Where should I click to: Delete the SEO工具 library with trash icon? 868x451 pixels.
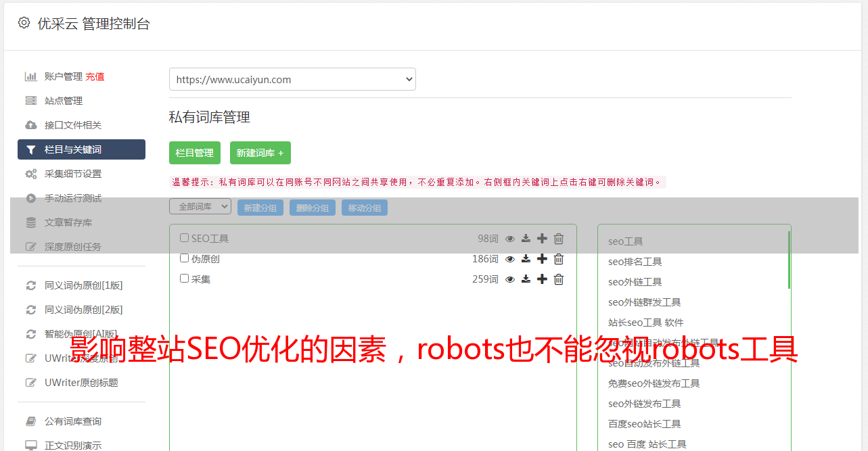pos(559,239)
